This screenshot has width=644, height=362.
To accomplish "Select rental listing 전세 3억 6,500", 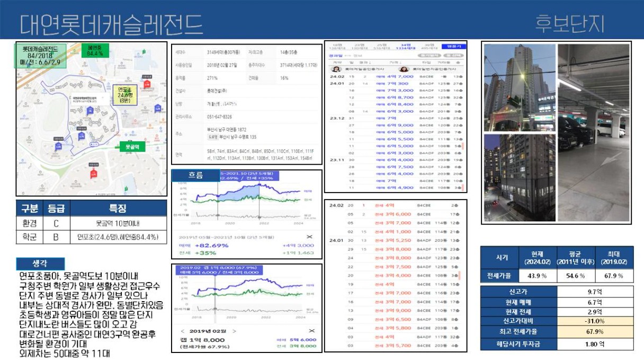I will tap(393, 320).
